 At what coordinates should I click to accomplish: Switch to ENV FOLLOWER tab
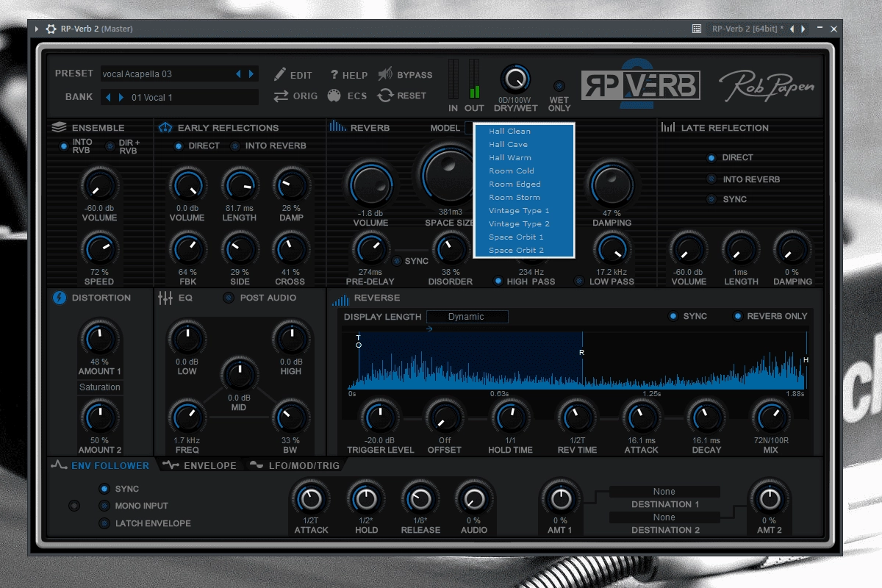(99, 465)
